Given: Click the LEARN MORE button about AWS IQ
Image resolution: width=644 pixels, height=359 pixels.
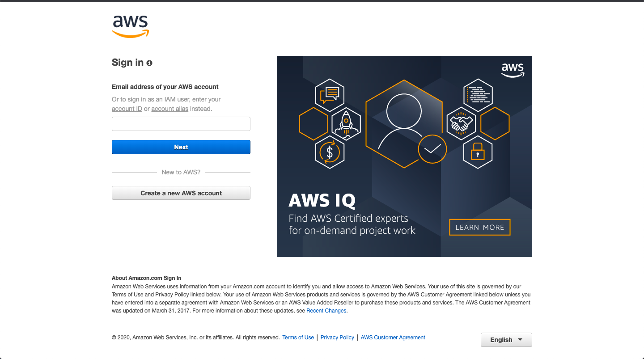Looking at the screenshot, I should point(479,227).
